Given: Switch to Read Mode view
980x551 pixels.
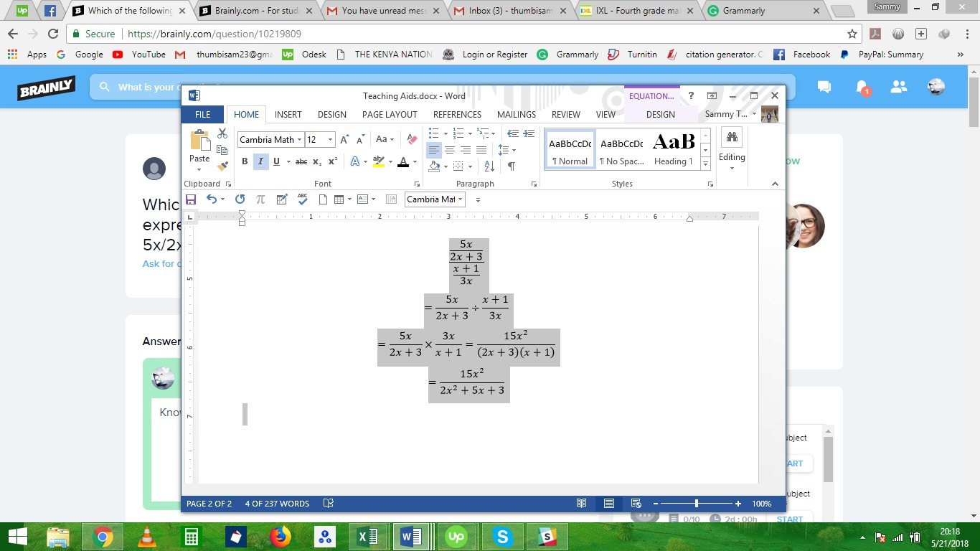Looking at the screenshot, I should 582,504.
